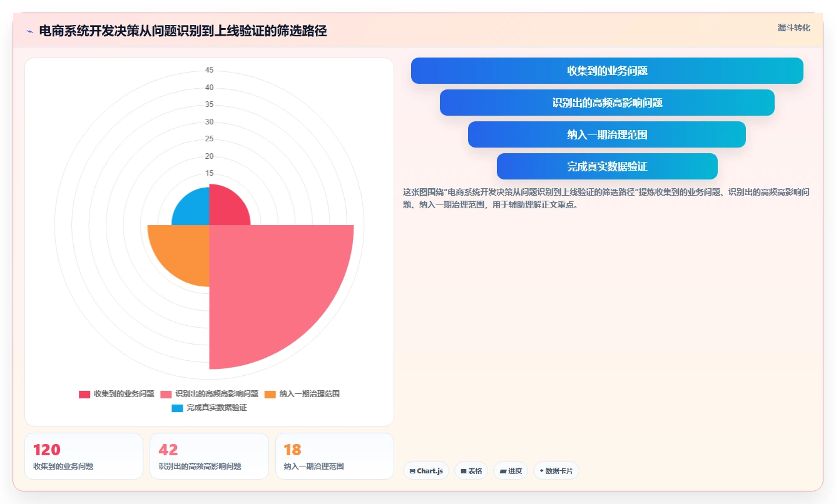Select the 完成真实数据验证 funnel bar
The height and width of the screenshot is (504, 836).
click(607, 166)
